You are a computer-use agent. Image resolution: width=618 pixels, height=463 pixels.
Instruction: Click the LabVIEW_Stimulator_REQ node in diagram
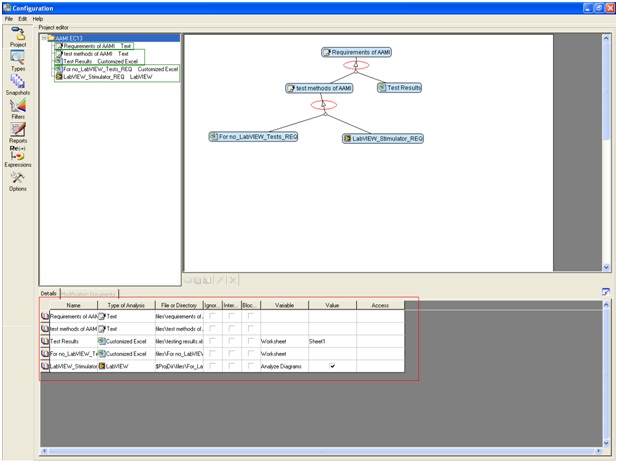click(x=383, y=138)
